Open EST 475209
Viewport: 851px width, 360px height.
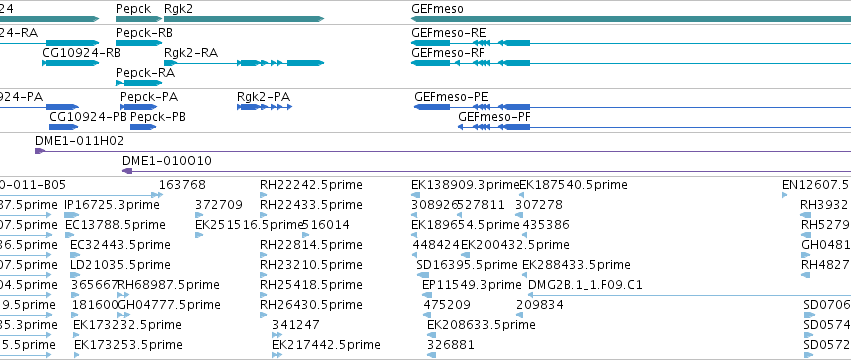(447, 305)
